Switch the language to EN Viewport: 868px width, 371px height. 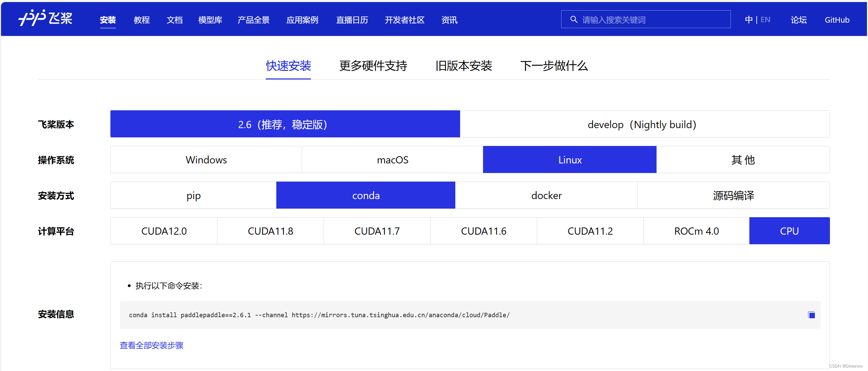tap(765, 20)
